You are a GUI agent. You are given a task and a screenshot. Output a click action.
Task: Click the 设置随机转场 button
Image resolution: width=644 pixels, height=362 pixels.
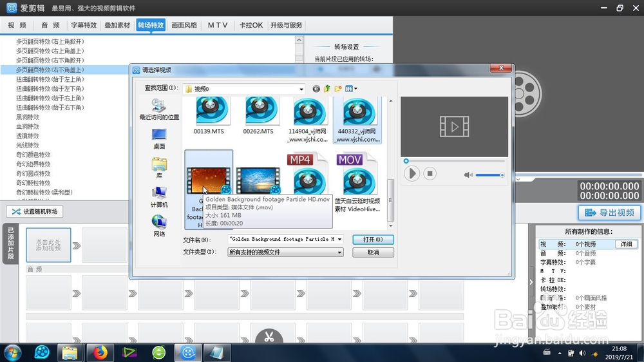[35, 212]
